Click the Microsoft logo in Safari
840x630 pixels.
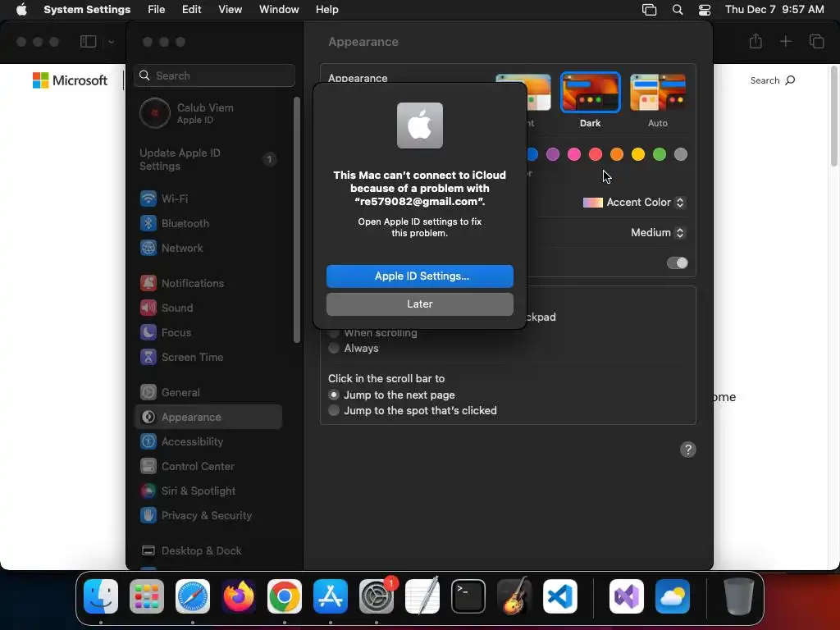[x=70, y=80]
